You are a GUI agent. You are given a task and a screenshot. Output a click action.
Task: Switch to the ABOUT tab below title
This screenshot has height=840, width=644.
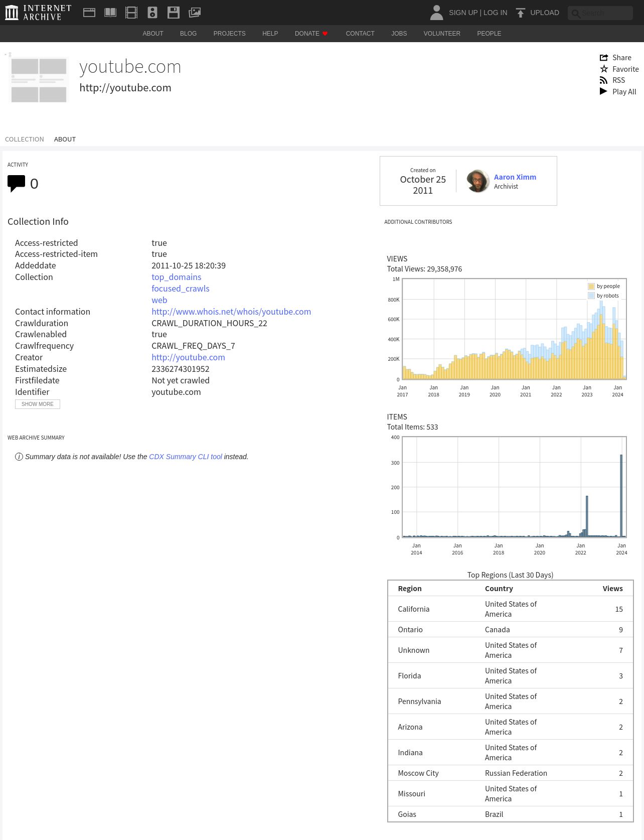point(65,139)
